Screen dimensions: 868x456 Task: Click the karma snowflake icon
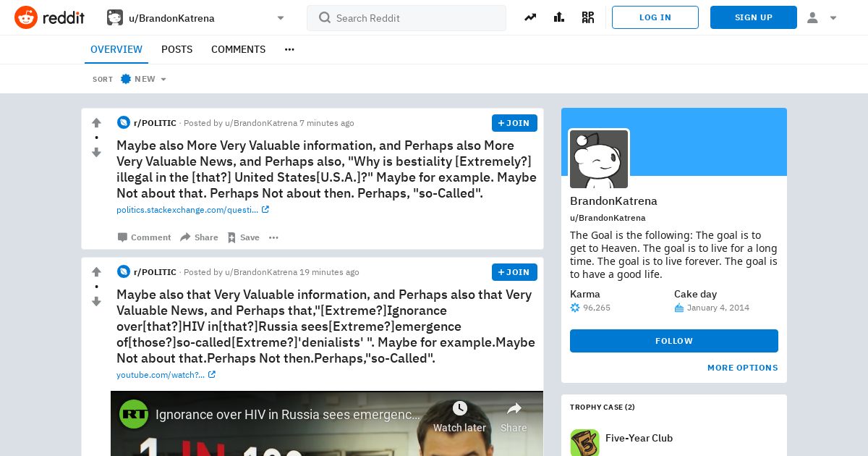[575, 308]
